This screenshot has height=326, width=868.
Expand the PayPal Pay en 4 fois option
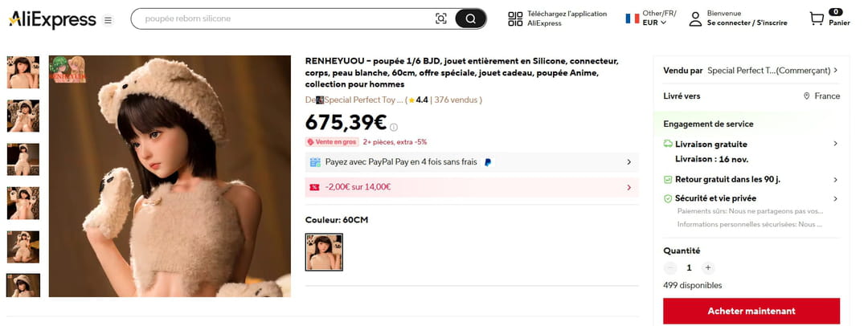click(x=628, y=162)
